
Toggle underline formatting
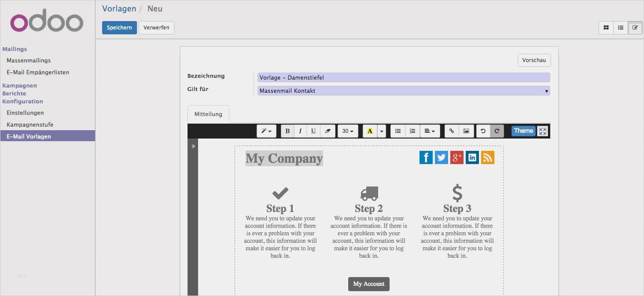(x=313, y=131)
